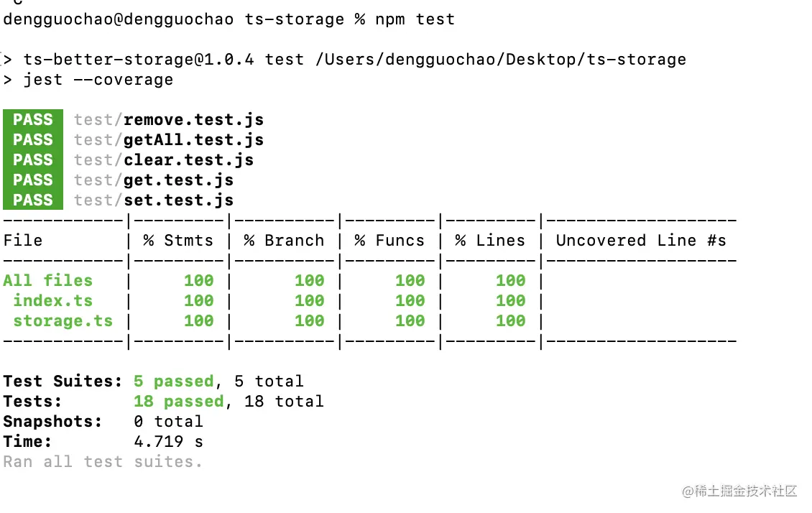
Task: Click the green '5 passed' Test Suites result
Action: pos(174,381)
